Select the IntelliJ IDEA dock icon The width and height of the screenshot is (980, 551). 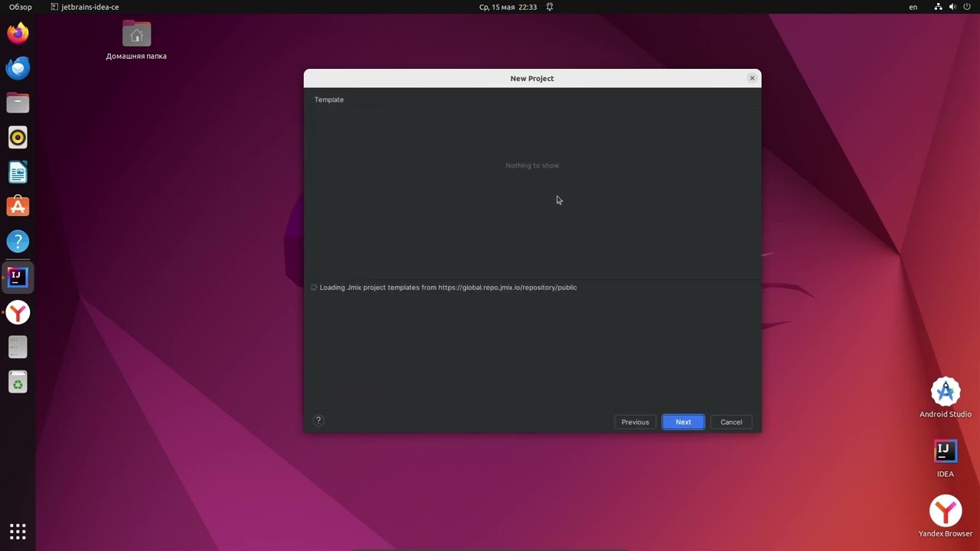18,277
